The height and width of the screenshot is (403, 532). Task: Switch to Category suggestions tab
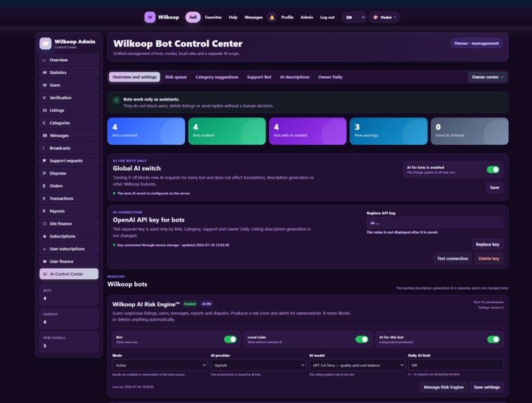coord(216,77)
